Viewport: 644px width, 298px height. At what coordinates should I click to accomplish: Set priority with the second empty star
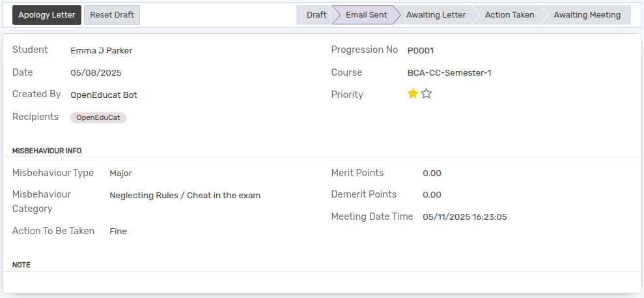coord(427,94)
